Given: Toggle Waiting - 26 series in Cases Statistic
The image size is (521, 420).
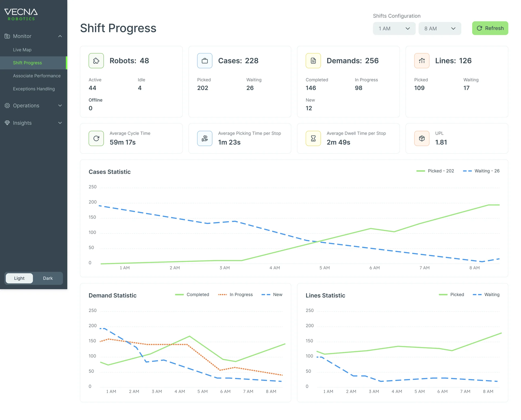Looking at the screenshot, I should [481, 171].
